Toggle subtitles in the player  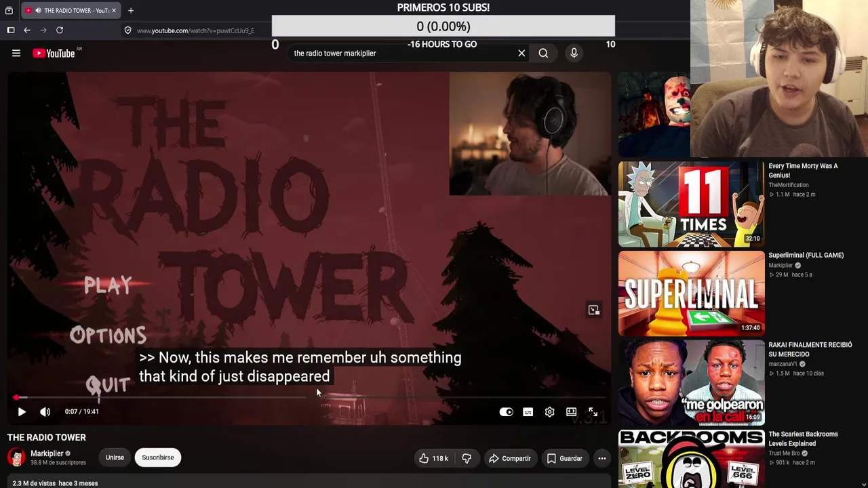[528, 412]
